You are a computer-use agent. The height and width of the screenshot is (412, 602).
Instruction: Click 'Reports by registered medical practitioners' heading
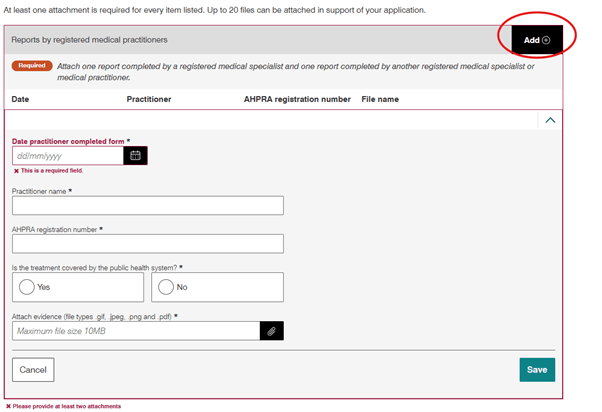point(89,40)
